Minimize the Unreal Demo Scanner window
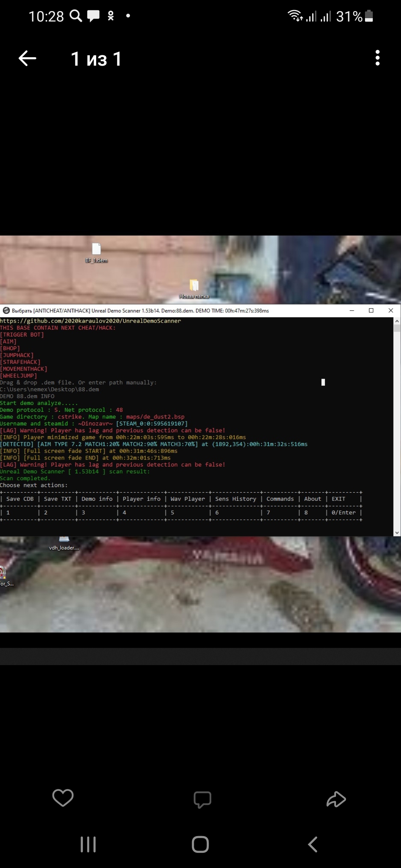 click(352, 310)
